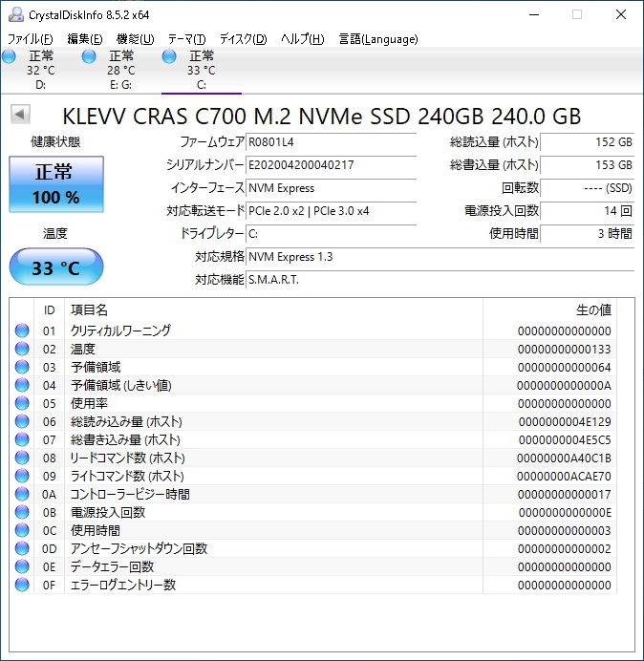This screenshot has height=661, width=644.
Task: Click raw value 0000000000064 of 予備領域
Action: pos(565,368)
